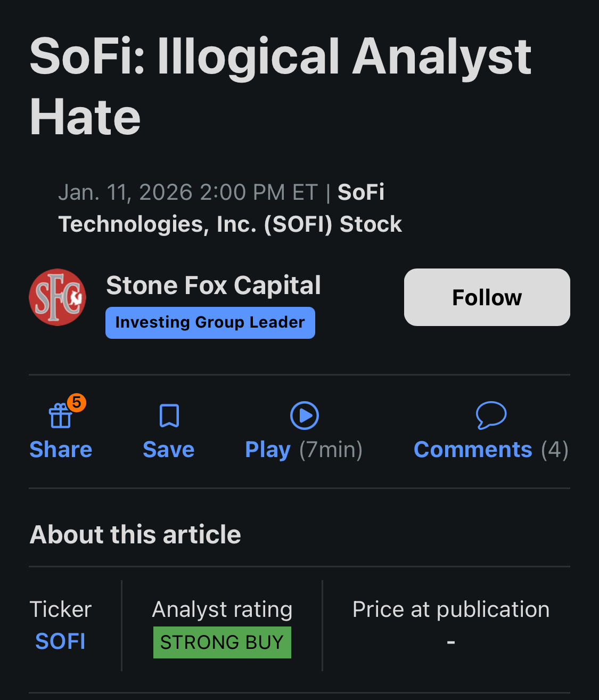Screen dimensions: 599x700
Task: Tap the speech bubble Comments icon
Action: (x=491, y=415)
